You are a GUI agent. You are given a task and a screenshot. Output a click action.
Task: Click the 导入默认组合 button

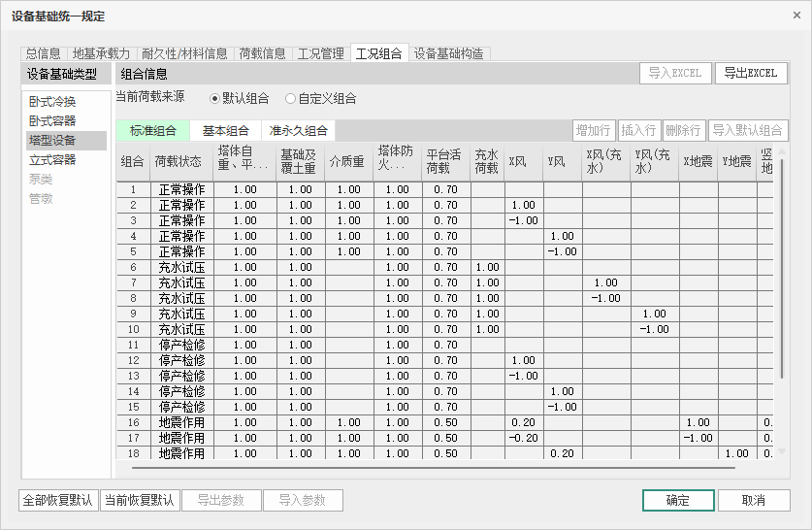point(748,130)
